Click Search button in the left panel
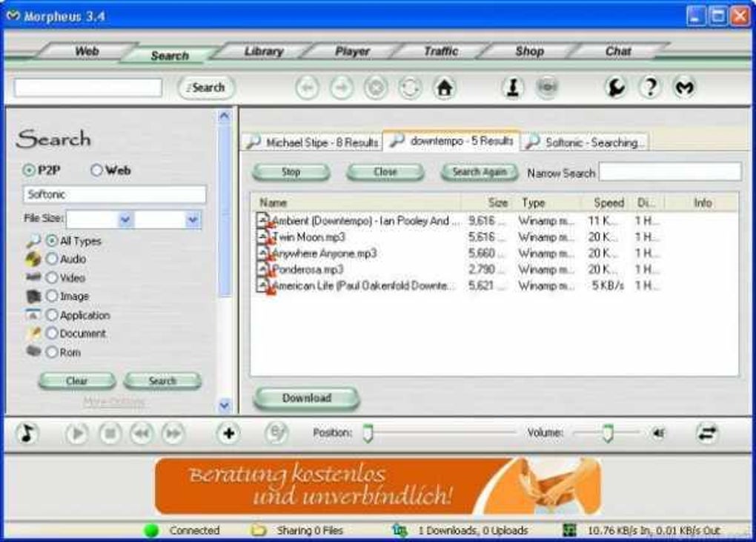 click(162, 381)
